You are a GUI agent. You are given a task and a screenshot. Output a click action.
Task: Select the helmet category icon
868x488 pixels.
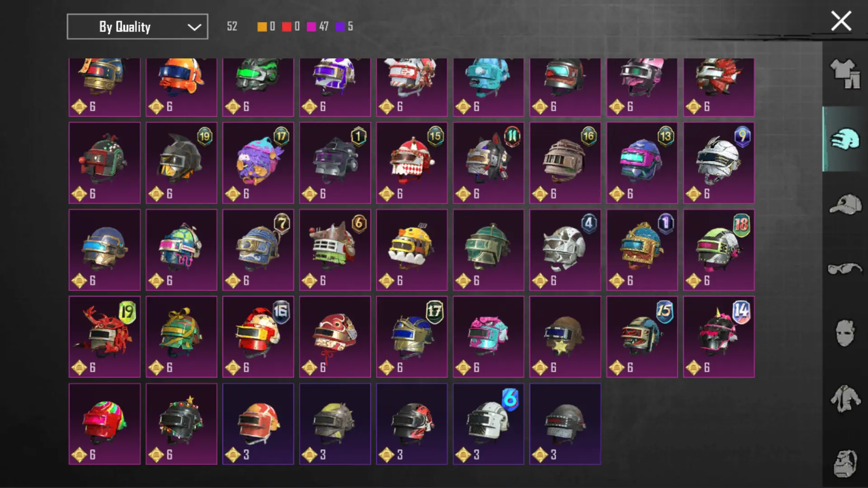pos(845,139)
